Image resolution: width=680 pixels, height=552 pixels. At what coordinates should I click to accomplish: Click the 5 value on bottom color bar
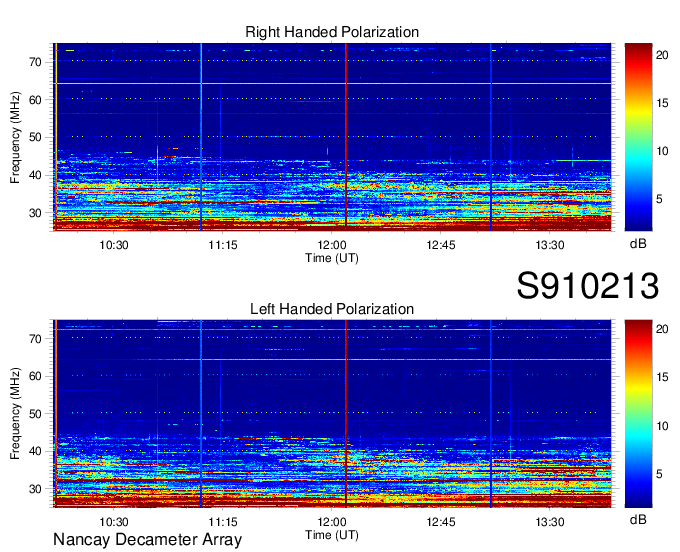tap(659, 474)
